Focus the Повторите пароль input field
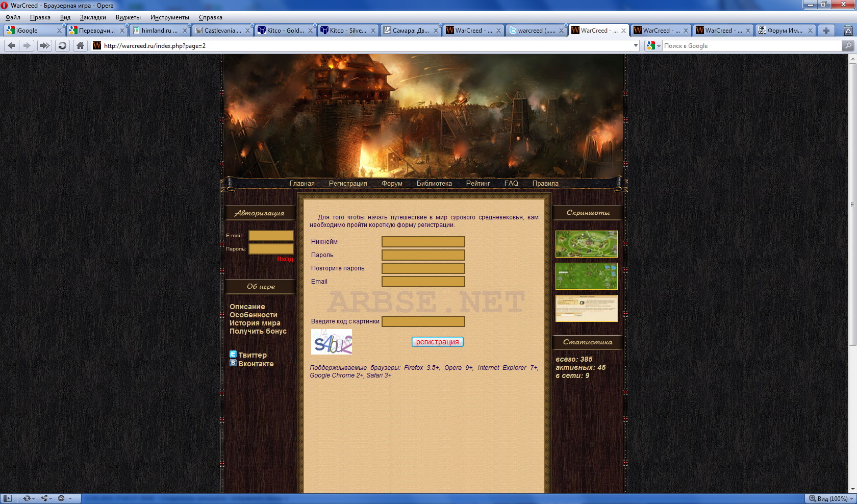The height and width of the screenshot is (504, 857). click(x=423, y=268)
